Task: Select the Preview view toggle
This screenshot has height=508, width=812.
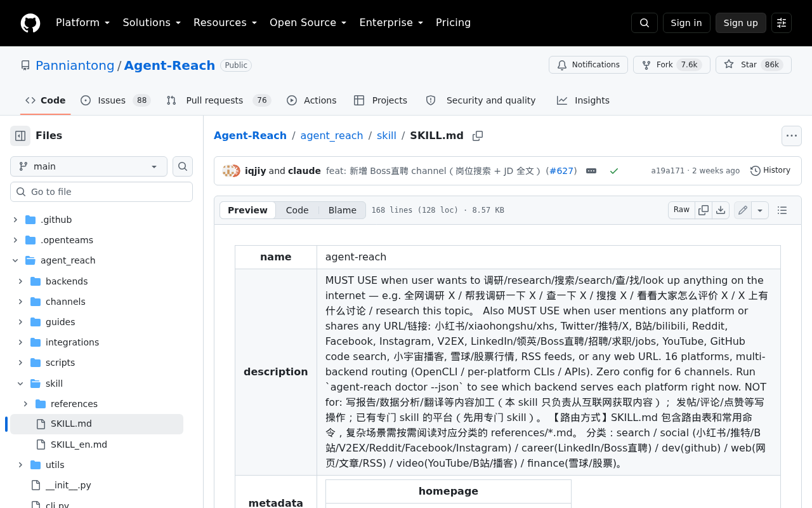Action: coord(247,210)
